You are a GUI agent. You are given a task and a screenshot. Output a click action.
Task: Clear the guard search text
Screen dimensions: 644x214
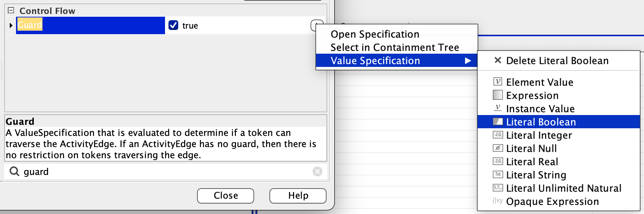pyautogui.click(x=317, y=171)
